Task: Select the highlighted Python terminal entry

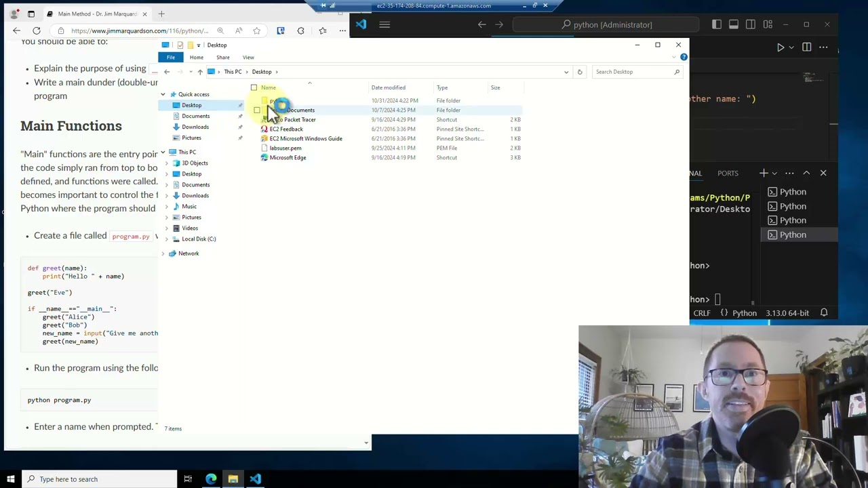Action: pos(798,235)
